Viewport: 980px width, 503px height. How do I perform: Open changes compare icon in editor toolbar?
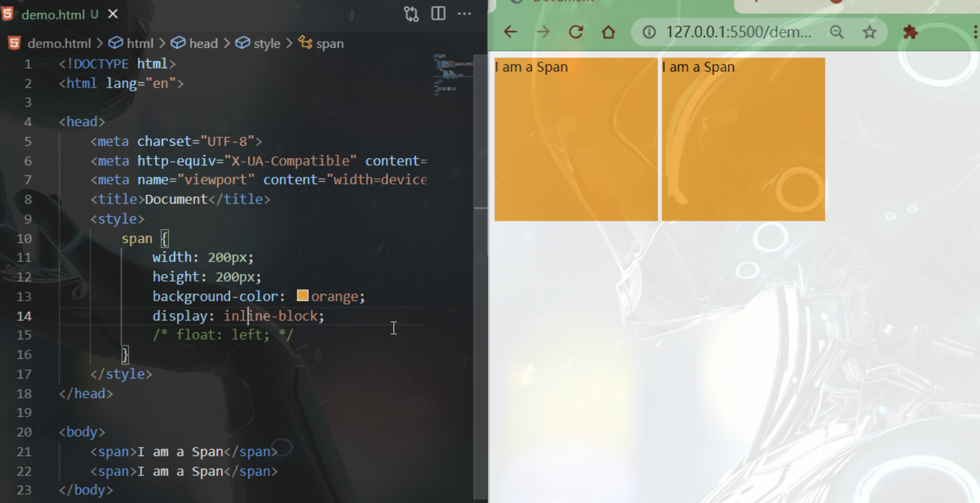pyautogui.click(x=411, y=14)
